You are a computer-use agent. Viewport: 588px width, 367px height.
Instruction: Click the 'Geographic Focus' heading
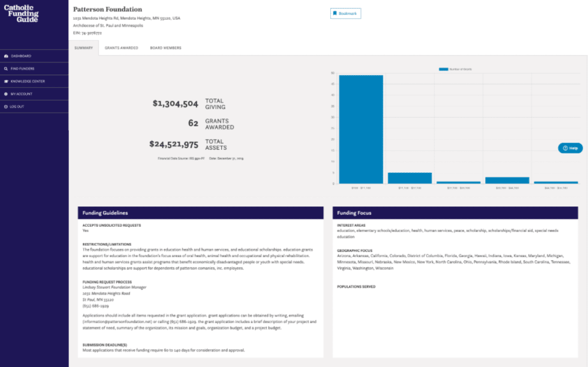point(355,250)
